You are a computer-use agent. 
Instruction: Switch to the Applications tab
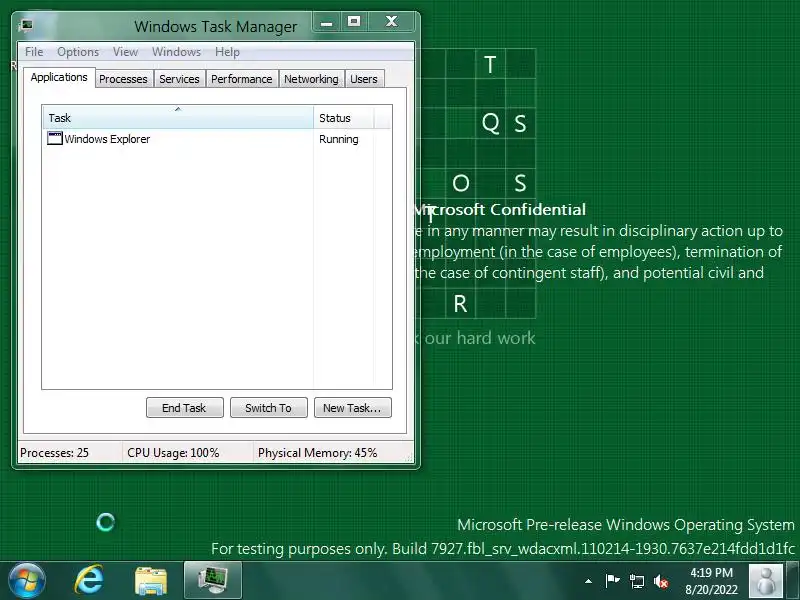[x=59, y=78]
